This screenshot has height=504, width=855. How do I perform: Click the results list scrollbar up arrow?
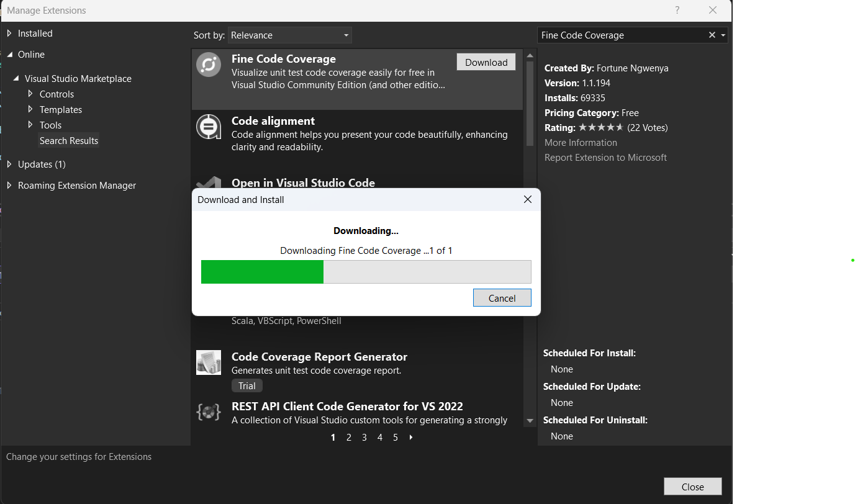pyautogui.click(x=530, y=55)
